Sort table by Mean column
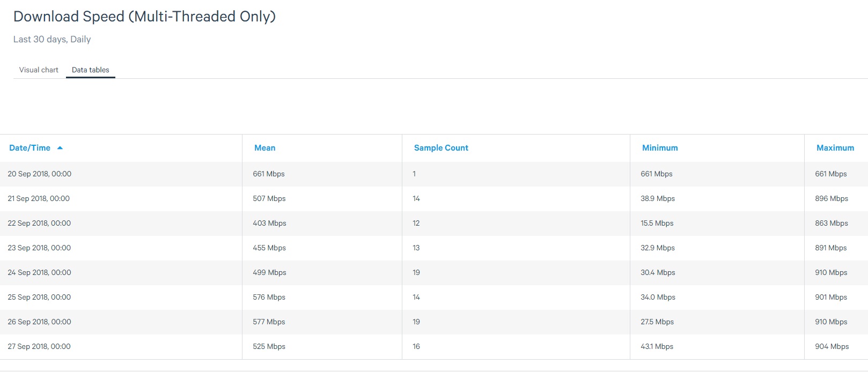 (264, 148)
